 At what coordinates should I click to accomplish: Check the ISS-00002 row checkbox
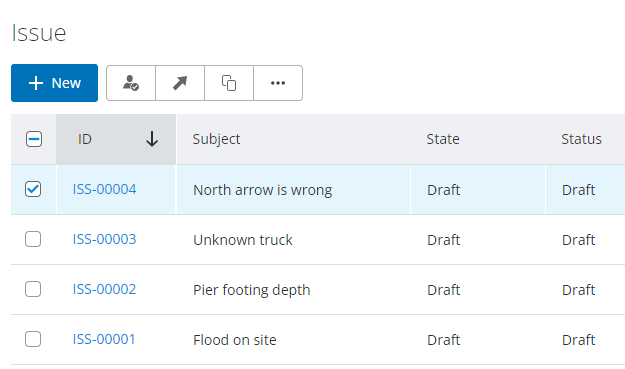tap(33, 289)
